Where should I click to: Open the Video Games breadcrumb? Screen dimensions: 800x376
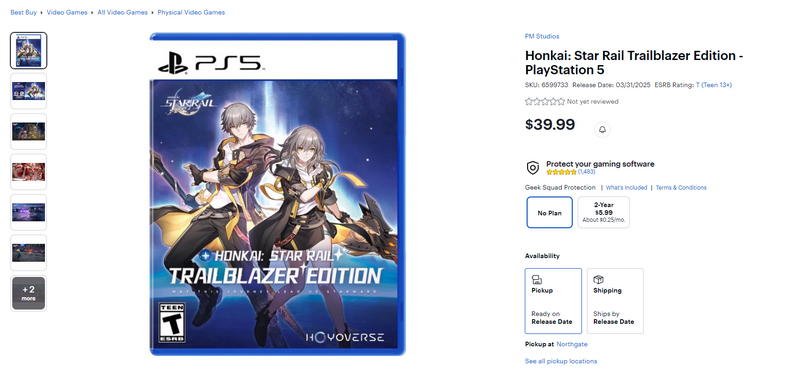point(67,12)
